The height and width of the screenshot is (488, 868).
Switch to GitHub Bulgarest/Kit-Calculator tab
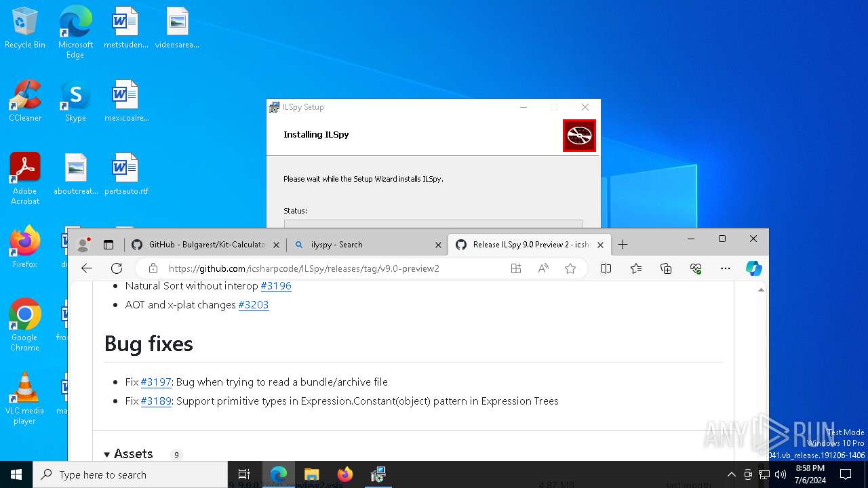[x=205, y=245]
